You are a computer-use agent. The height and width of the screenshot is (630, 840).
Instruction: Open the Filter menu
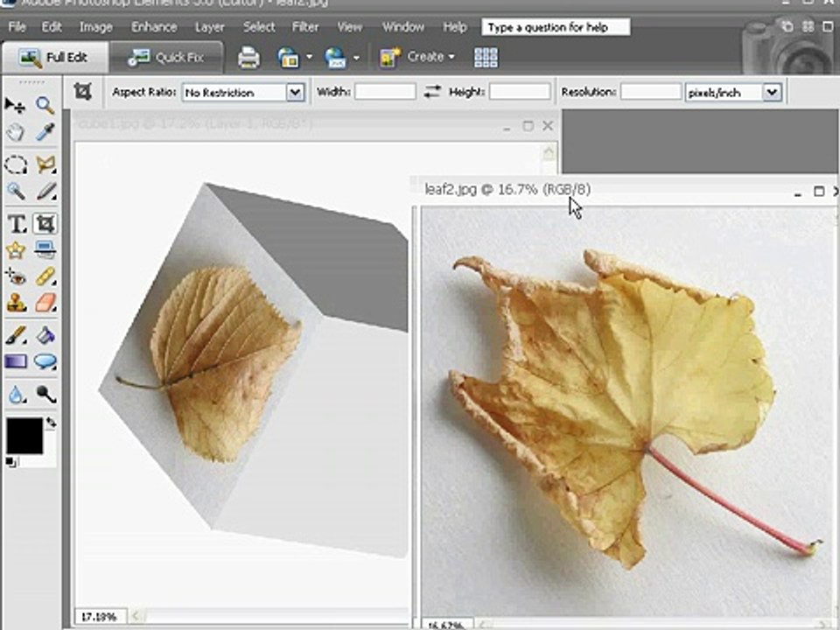point(305,27)
